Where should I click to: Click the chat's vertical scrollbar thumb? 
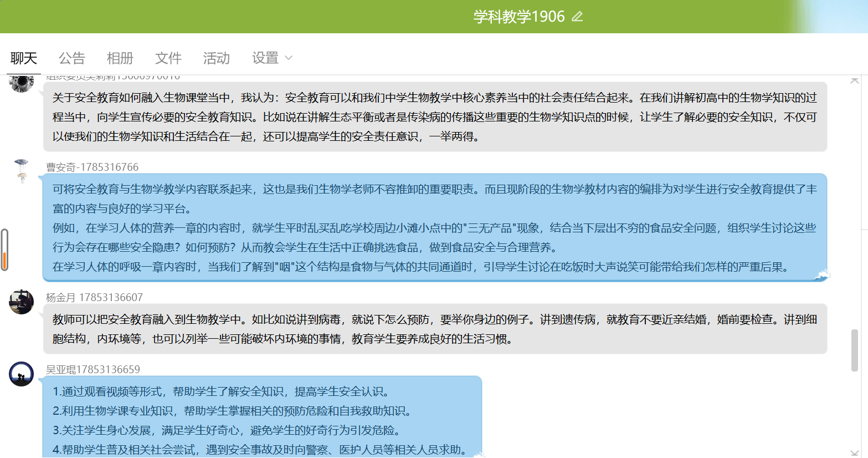(x=855, y=350)
